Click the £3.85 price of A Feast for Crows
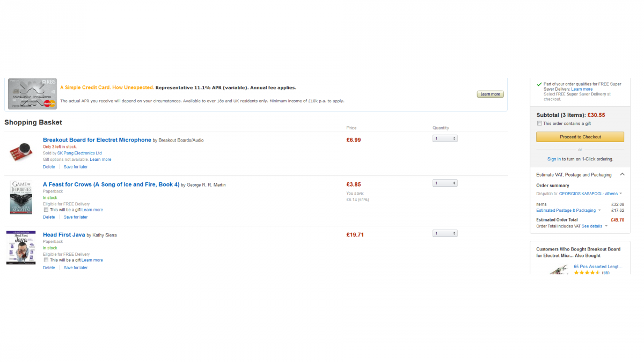The height and width of the screenshot is (362, 644). [x=354, y=184]
